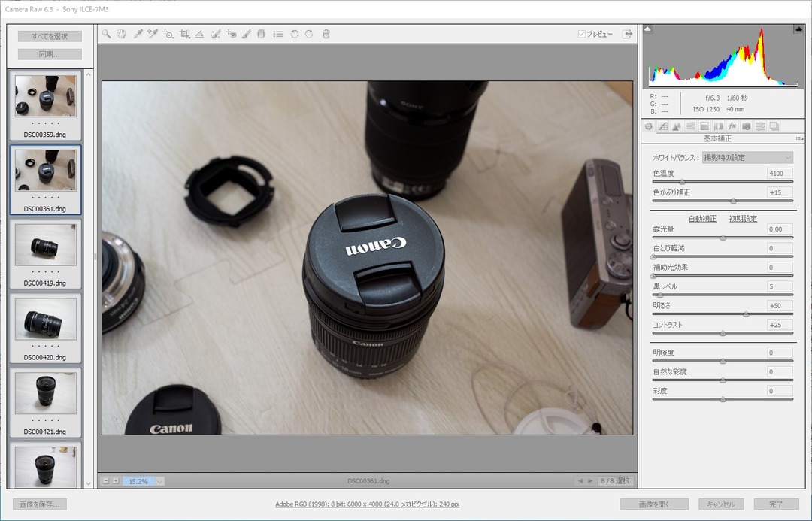Toggle shadow clipping warning in histogram
Viewport: 812px width, 521px height.
tap(647, 29)
